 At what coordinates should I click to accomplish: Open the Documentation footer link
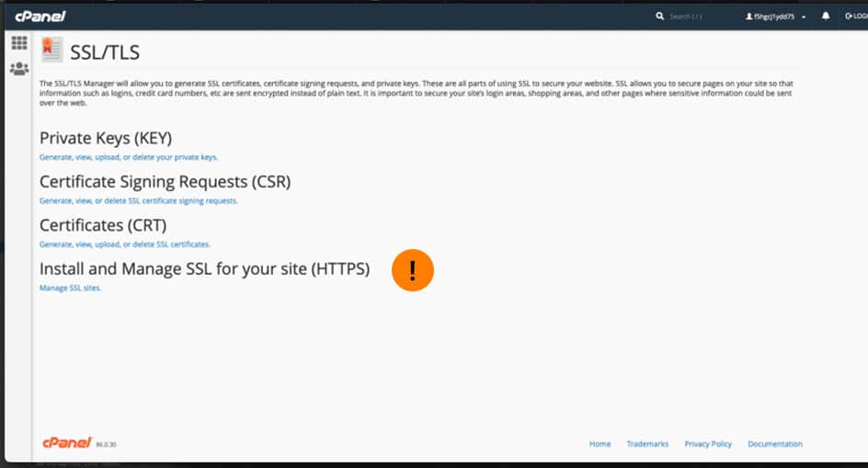pos(774,444)
